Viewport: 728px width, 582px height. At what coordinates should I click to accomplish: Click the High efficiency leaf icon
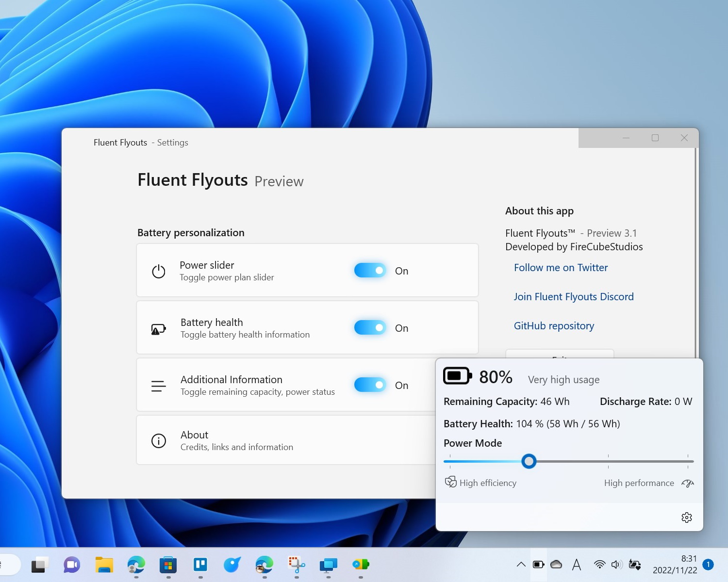451,482
